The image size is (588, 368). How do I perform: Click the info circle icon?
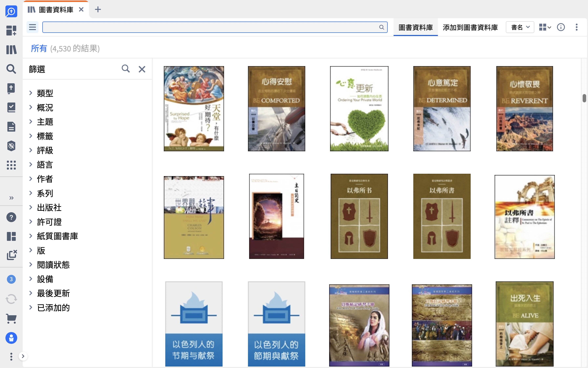coord(561,27)
